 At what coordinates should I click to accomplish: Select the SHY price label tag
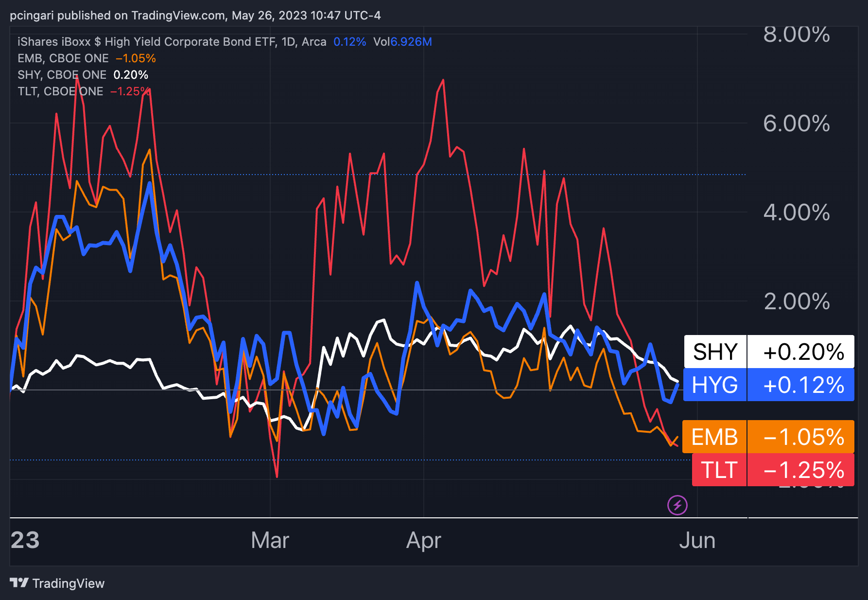pos(715,352)
